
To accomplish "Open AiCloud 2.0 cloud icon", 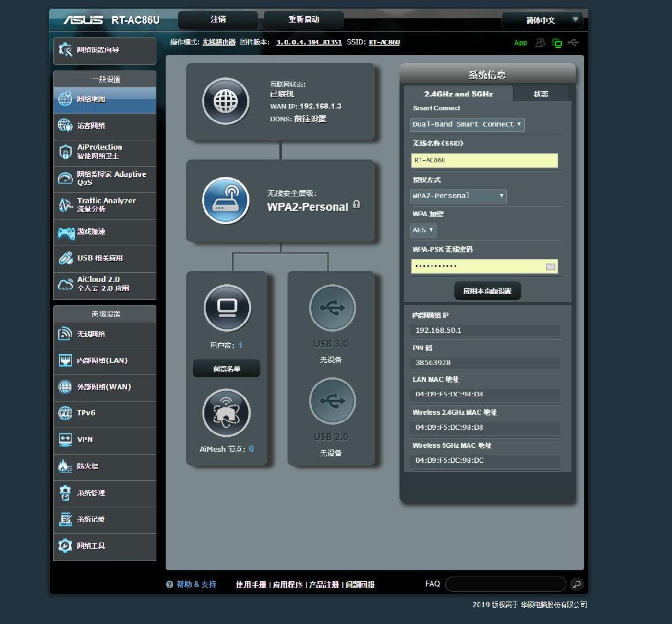I will pyautogui.click(x=66, y=284).
